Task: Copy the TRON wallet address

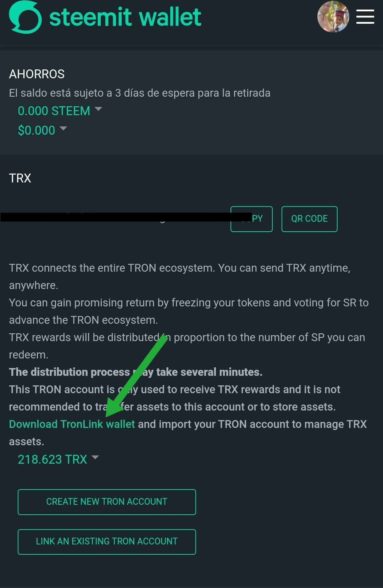Action: [x=251, y=219]
